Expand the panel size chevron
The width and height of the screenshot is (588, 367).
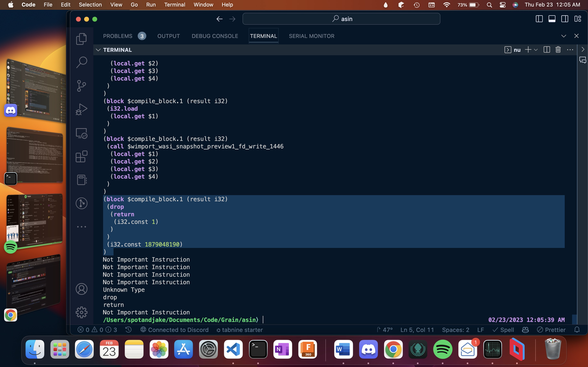coord(564,36)
